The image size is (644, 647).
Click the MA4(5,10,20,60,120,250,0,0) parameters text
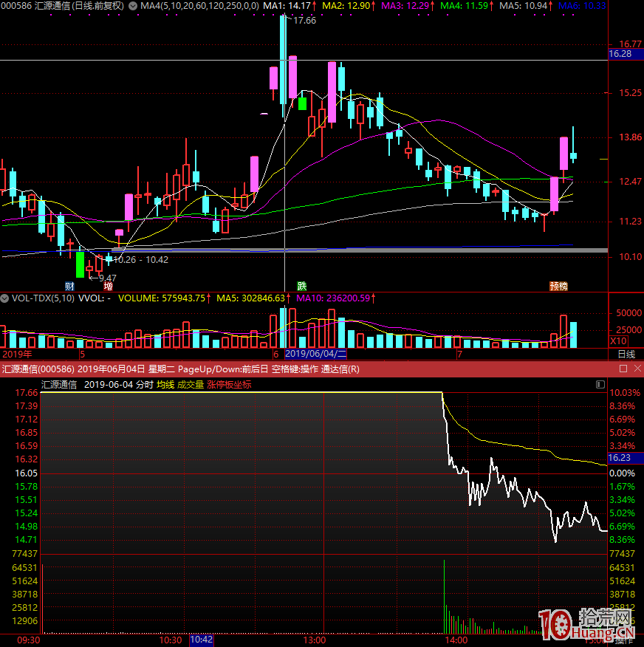click(x=199, y=6)
